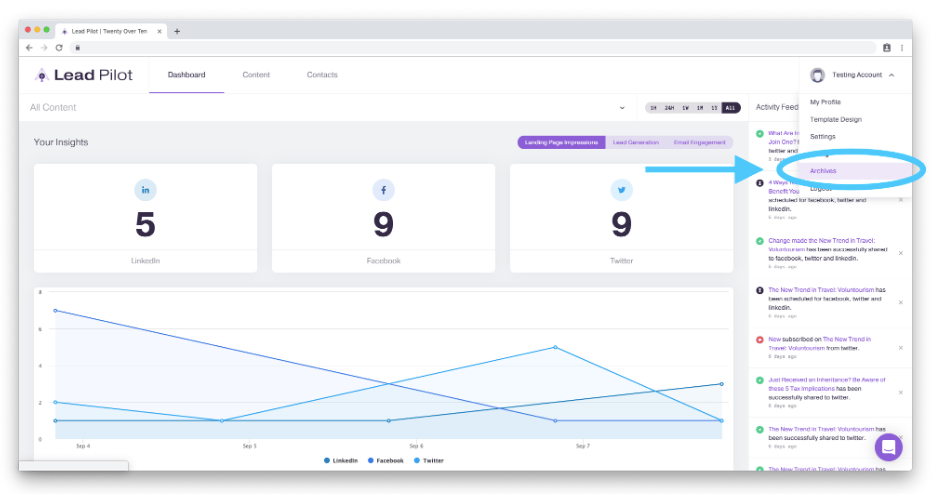
Task: Toggle the Twitter series in chart legend
Action: [x=429, y=461]
